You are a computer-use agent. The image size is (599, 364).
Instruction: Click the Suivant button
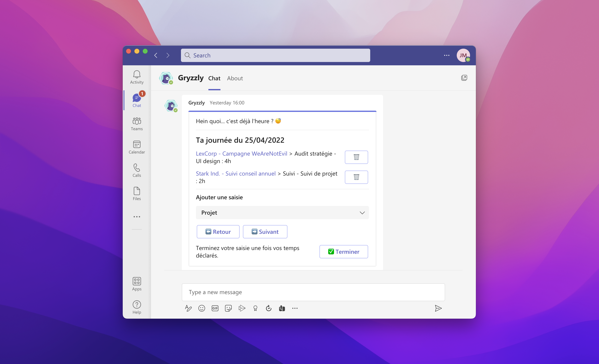click(265, 232)
